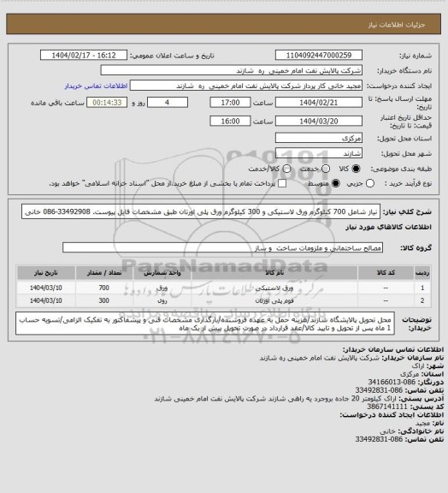Click the announcement date field 1404/02/17 - 16:12

coord(84,55)
